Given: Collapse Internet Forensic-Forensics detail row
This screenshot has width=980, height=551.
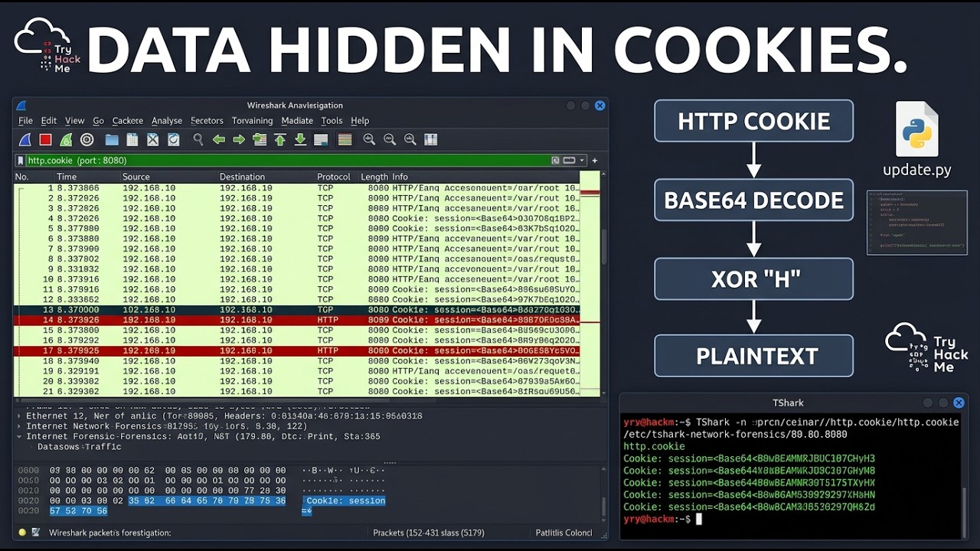Looking at the screenshot, I should (19, 436).
